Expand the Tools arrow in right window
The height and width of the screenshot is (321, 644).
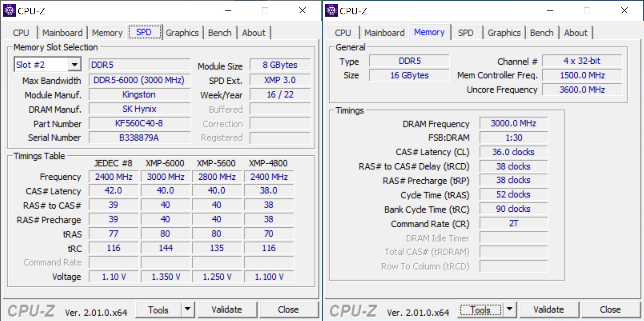point(510,309)
